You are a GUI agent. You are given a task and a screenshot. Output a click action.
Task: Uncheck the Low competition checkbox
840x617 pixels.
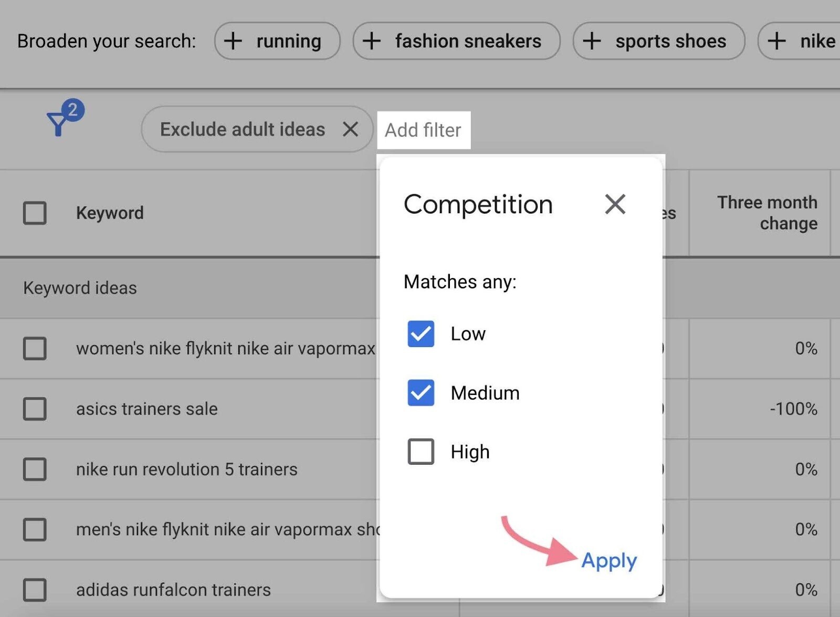click(x=421, y=334)
